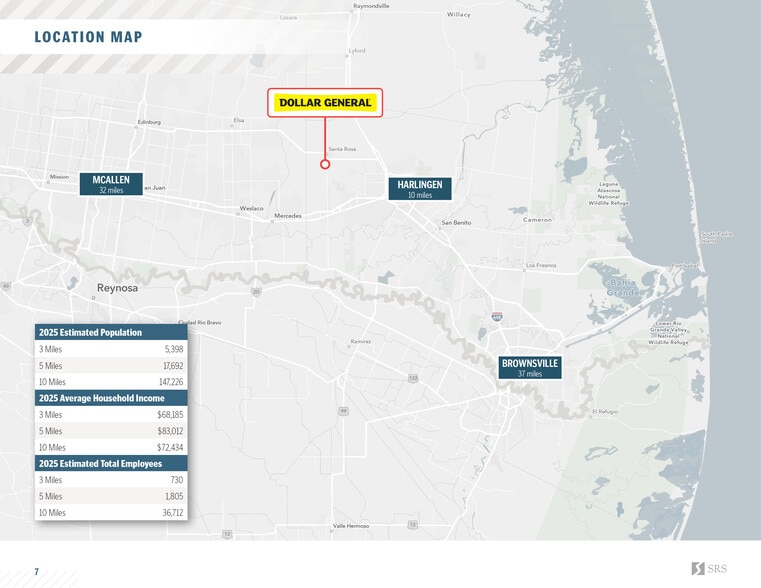This screenshot has height=588, width=761.
Task: Click the 2025 Average Household Income header
Action: pos(111,398)
